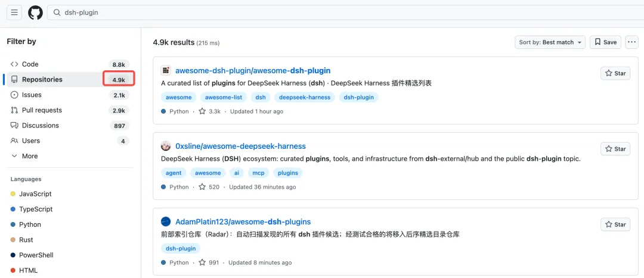Click the JavaScript yellow color dot
644x278 pixels.
pyautogui.click(x=13, y=194)
